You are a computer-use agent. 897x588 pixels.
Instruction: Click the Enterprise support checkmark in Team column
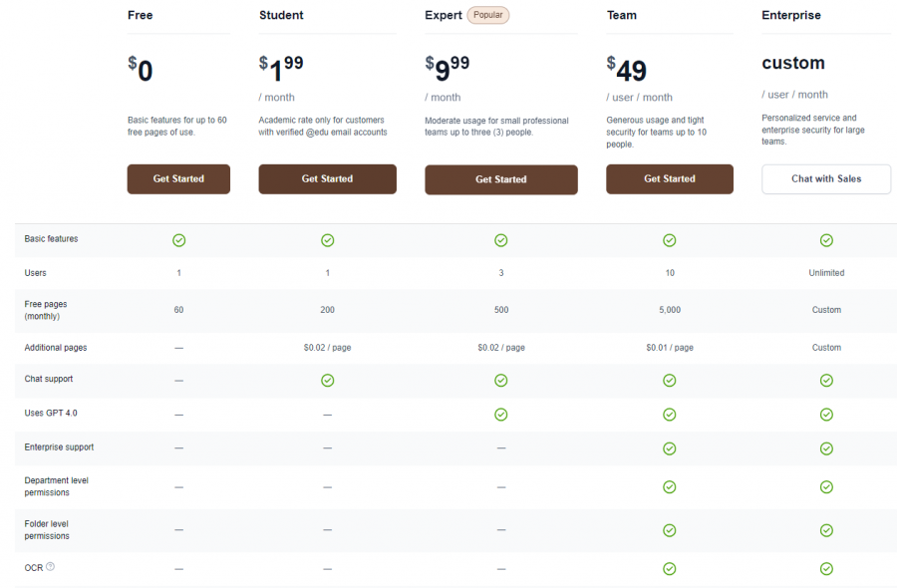(669, 448)
